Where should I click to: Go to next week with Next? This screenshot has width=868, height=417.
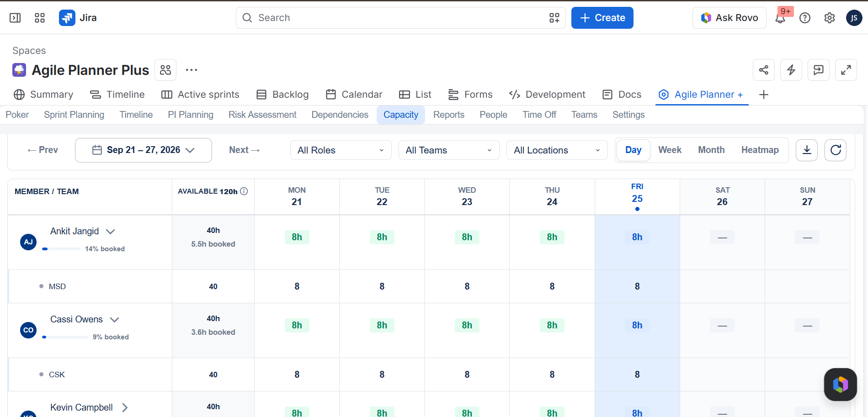click(x=244, y=150)
